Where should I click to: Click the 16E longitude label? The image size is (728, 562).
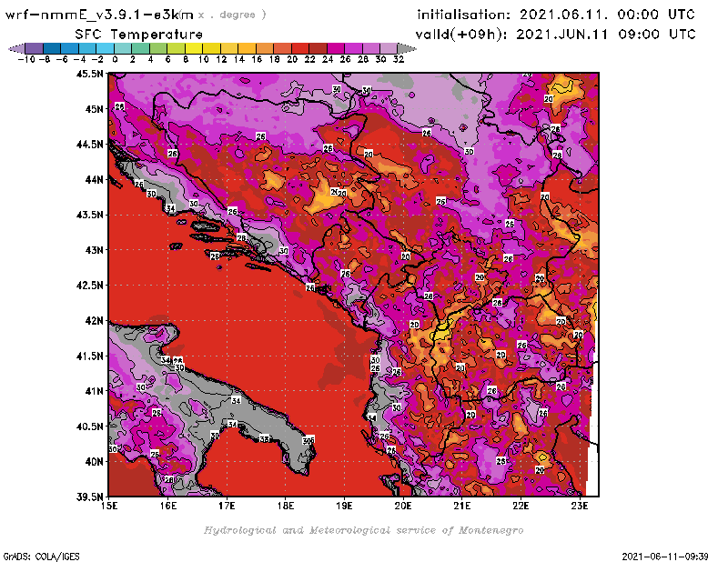168,506
